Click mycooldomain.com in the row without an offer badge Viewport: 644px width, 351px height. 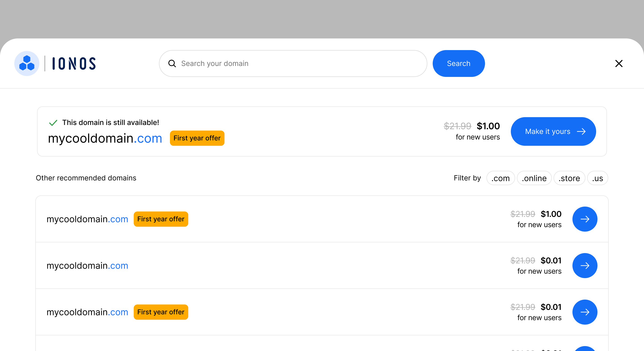(87, 266)
